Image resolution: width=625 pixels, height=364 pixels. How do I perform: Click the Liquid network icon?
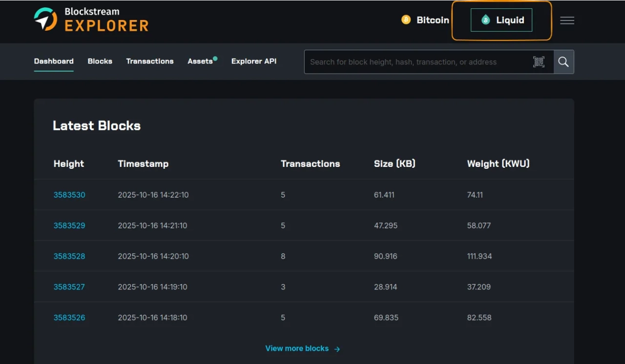pyautogui.click(x=485, y=20)
